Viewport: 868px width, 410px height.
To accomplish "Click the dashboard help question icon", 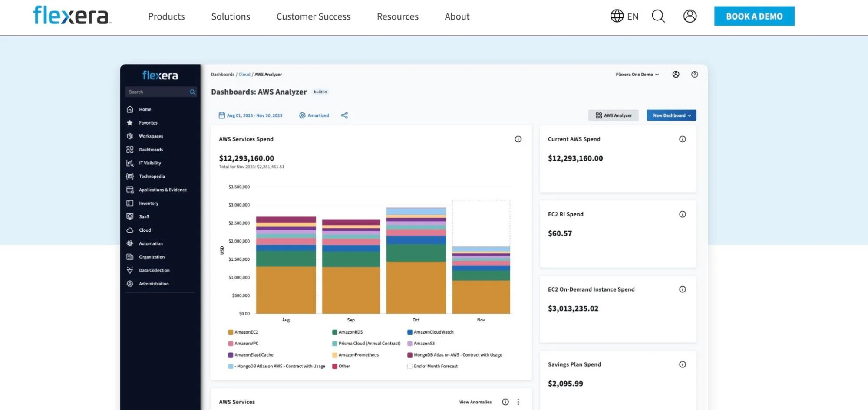I will [x=695, y=75].
